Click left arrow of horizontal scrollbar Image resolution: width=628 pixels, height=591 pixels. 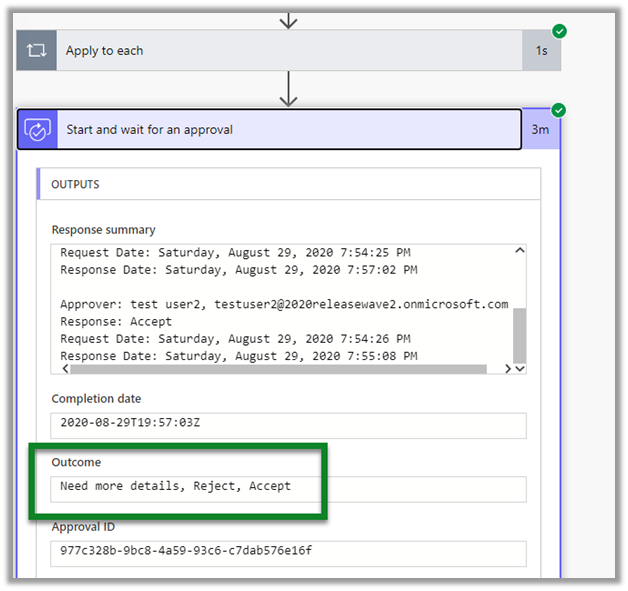point(59,368)
